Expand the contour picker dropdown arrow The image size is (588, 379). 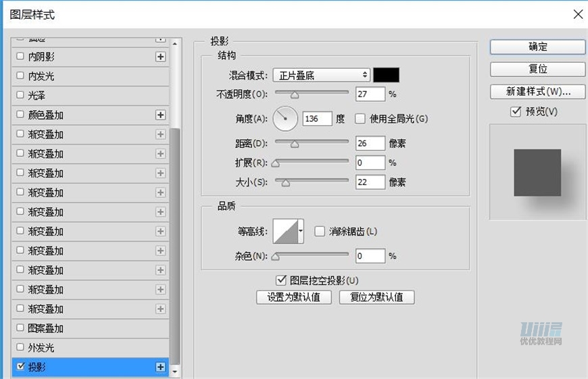pos(301,231)
